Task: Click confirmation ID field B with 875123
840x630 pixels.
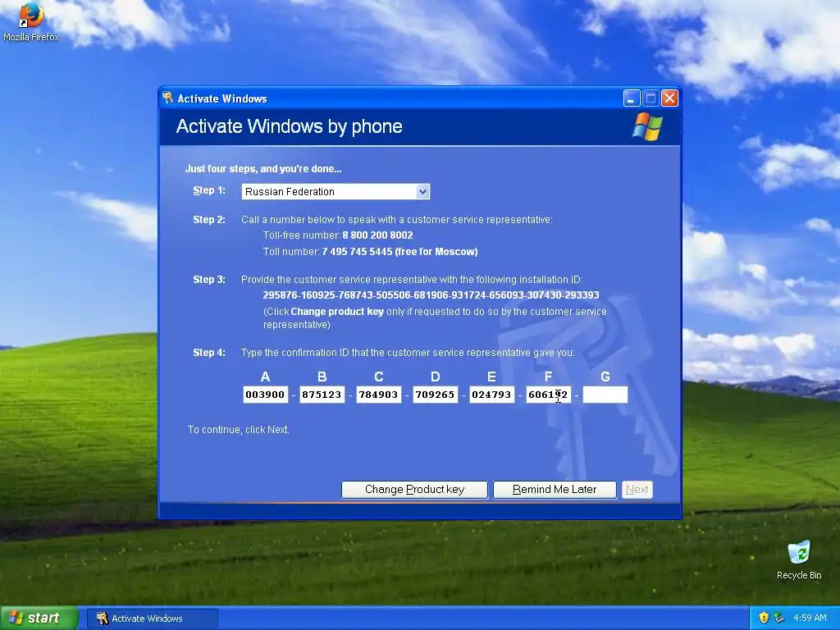Action: click(x=322, y=395)
